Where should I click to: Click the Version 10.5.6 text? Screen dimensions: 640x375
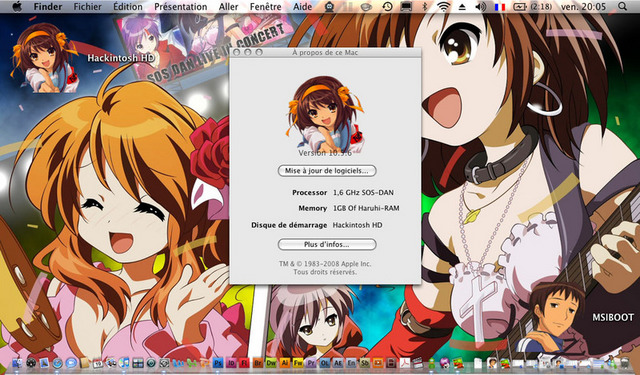click(325, 153)
